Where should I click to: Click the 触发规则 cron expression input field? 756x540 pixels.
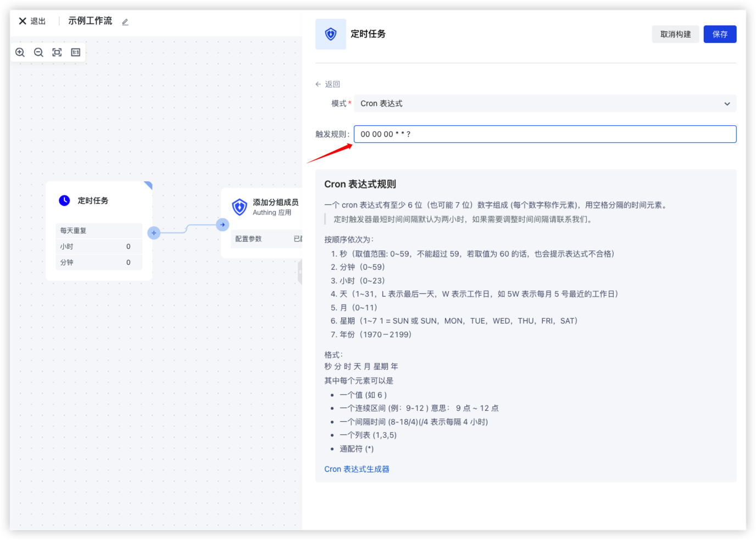[x=544, y=134]
